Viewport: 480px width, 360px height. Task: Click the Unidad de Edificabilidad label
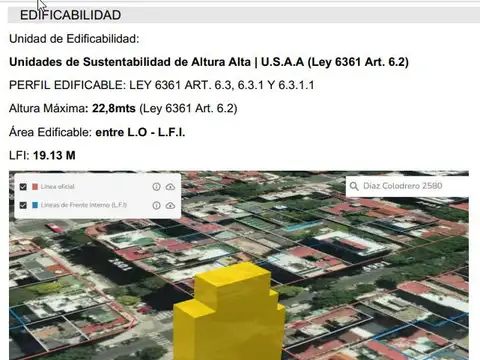pos(74,39)
